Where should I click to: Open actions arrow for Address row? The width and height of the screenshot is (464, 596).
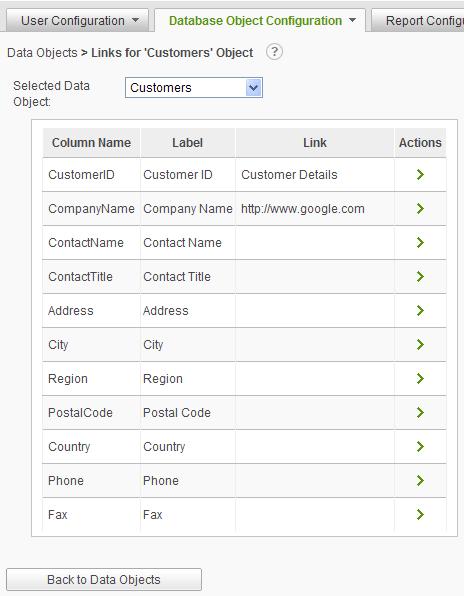[420, 311]
